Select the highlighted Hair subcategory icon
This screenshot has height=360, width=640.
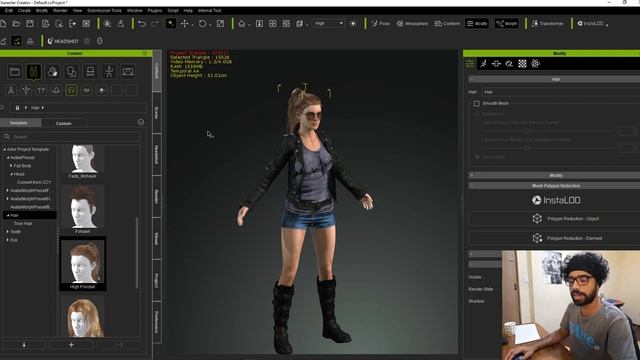pyautogui.click(x=71, y=90)
